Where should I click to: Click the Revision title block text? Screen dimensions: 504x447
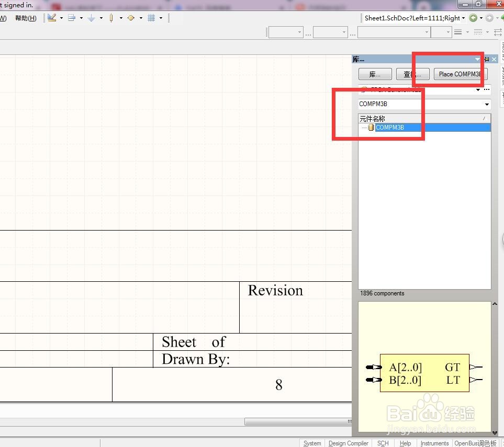tap(275, 291)
